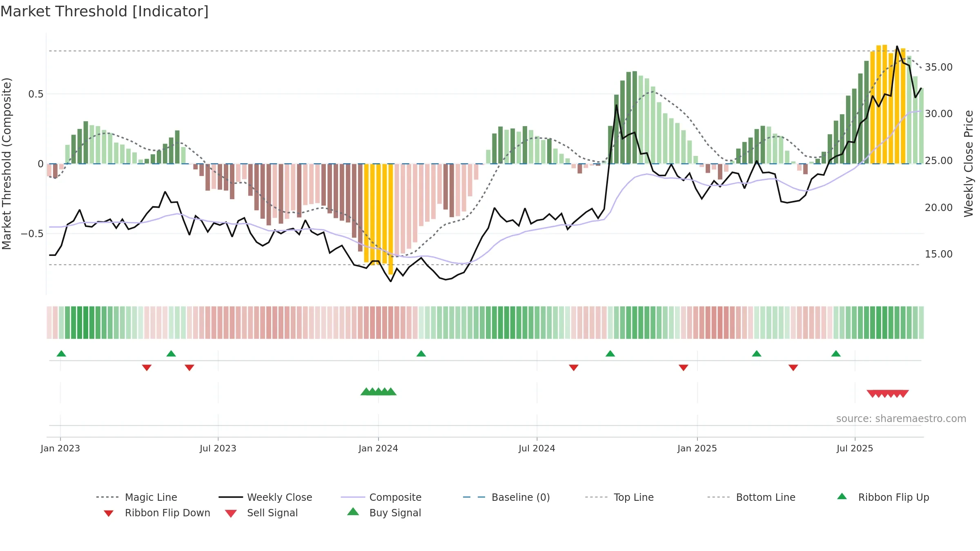This screenshot has width=980, height=551.
Task: Click the 30.00 price axis label
Action: coord(939,114)
